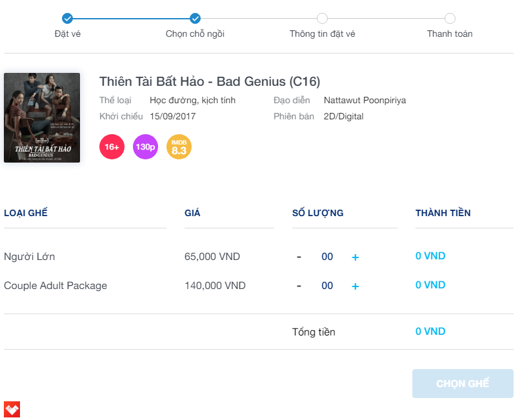Select the Thông tin đặt vé step circle
This screenshot has width=522, height=420.
pyautogui.click(x=322, y=18)
